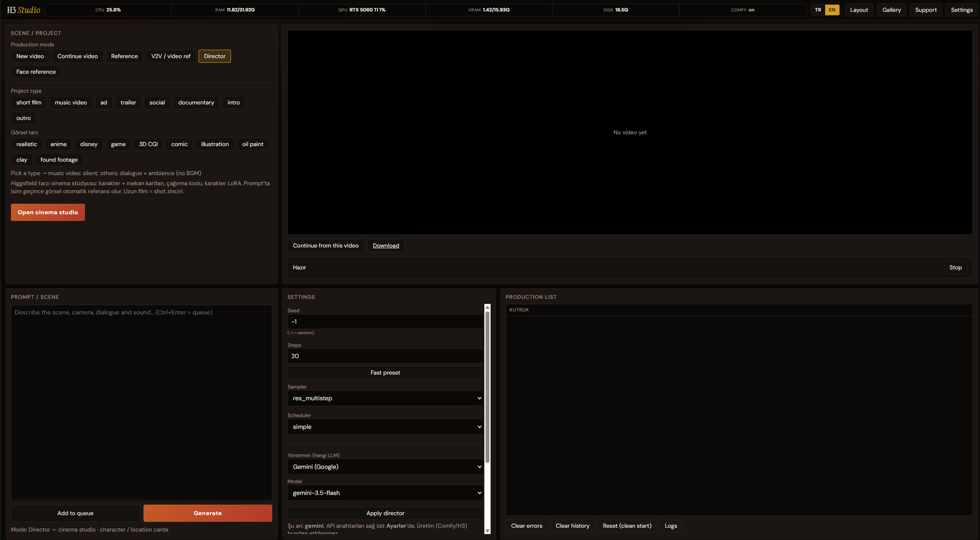
Task: Select Continue video production mode
Action: point(77,56)
